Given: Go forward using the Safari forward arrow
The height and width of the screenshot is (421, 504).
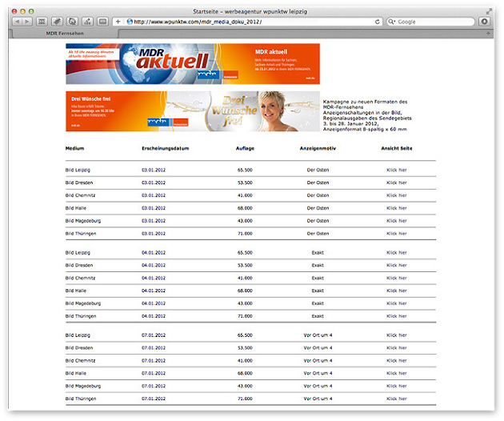Looking at the screenshot, I should pos(27,22).
